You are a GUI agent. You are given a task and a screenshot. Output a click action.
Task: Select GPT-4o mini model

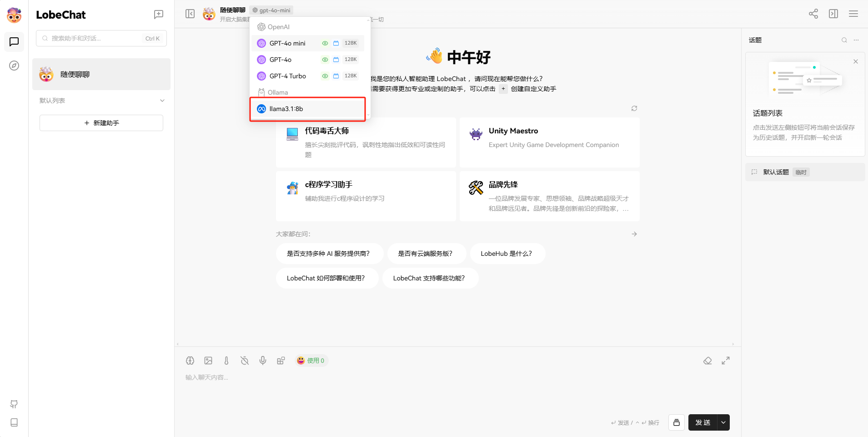pos(308,43)
